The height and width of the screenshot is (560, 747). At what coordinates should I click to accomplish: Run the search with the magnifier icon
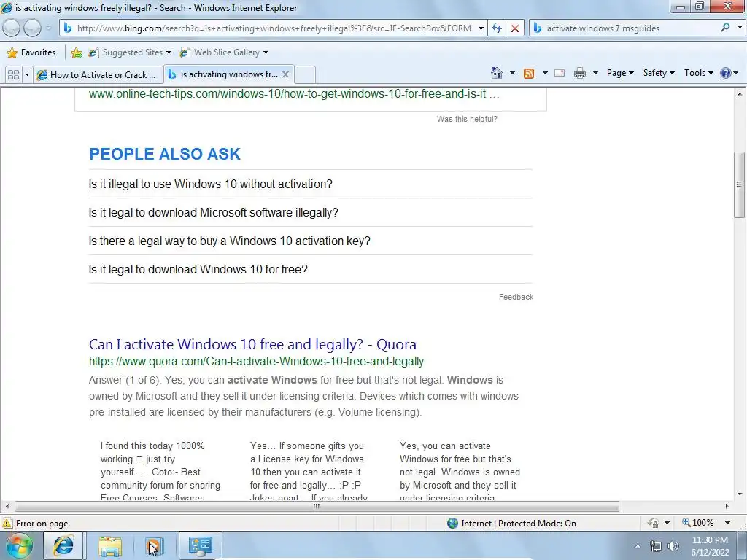[x=725, y=28]
